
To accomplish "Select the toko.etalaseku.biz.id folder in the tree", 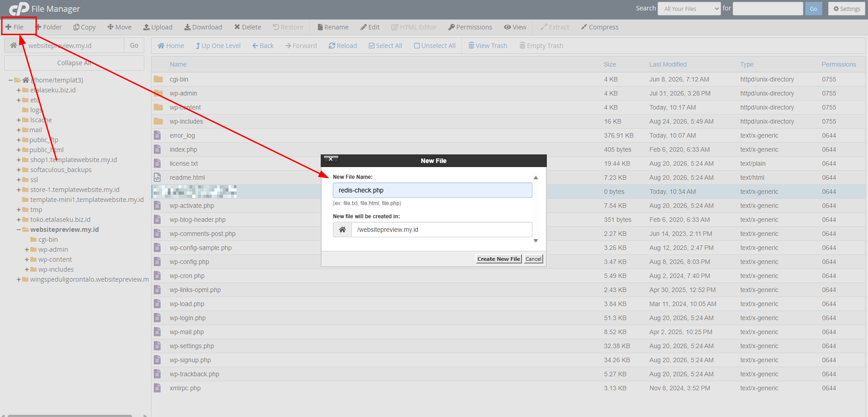I will coord(60,220).
